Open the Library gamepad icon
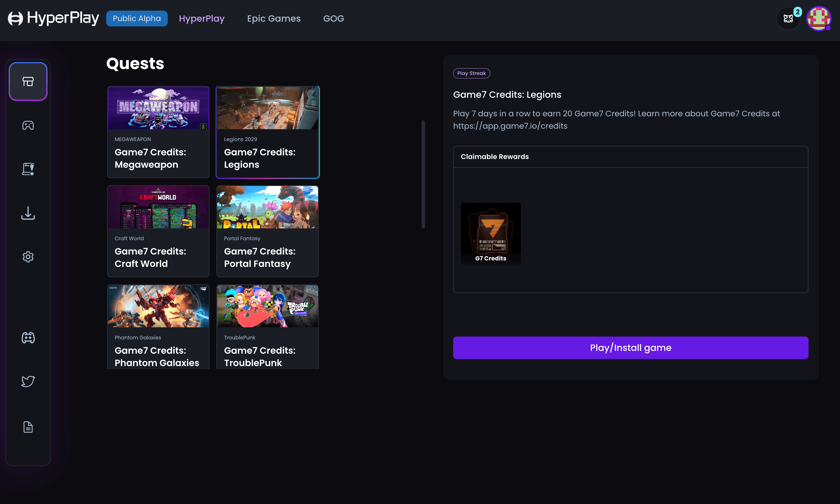840x504 pixels. pos(28,125)
